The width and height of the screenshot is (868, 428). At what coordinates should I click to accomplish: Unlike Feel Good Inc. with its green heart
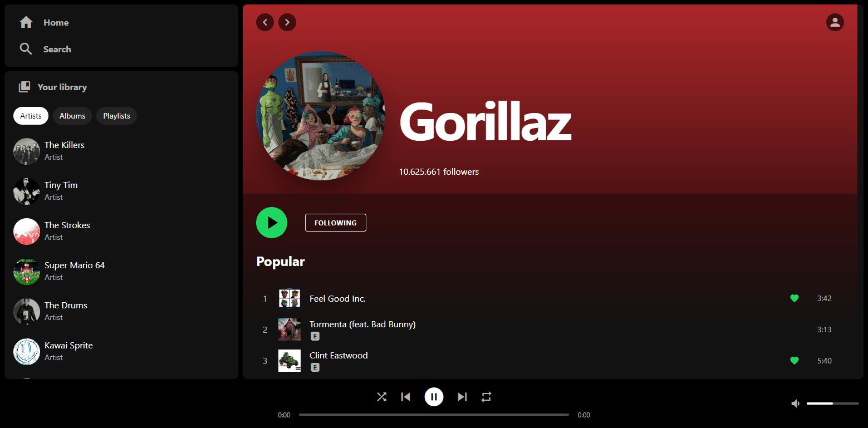pyautogui.click(x=795, y=298)
